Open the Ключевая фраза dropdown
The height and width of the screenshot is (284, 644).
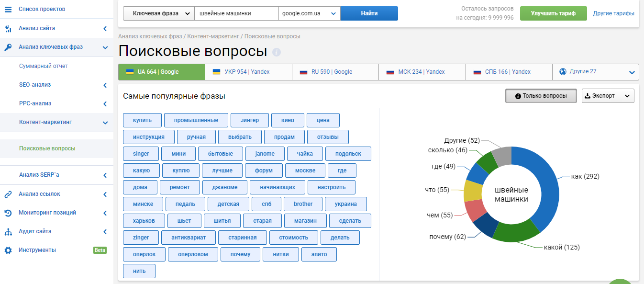pos(159,13)
